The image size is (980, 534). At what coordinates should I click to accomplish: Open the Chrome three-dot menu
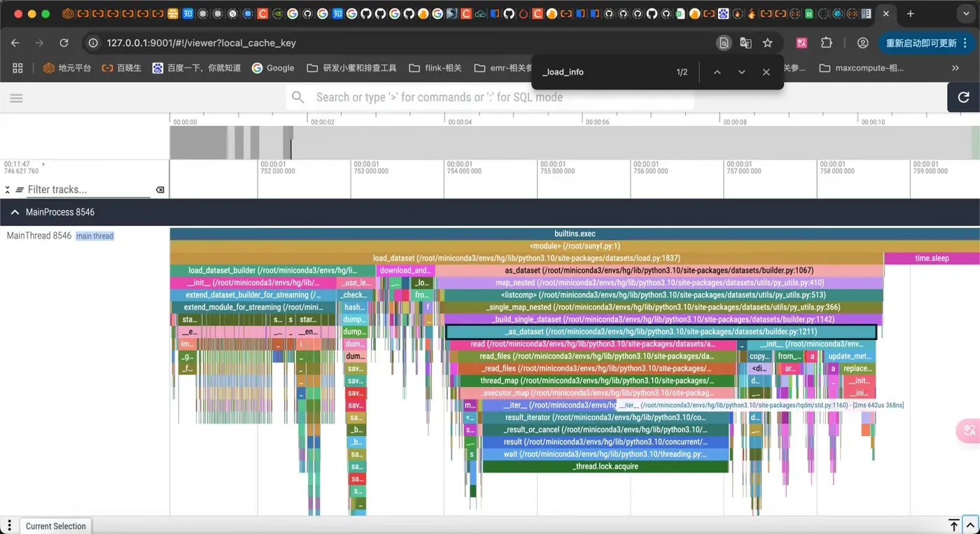pyautogui.click(x=965, y=43)
